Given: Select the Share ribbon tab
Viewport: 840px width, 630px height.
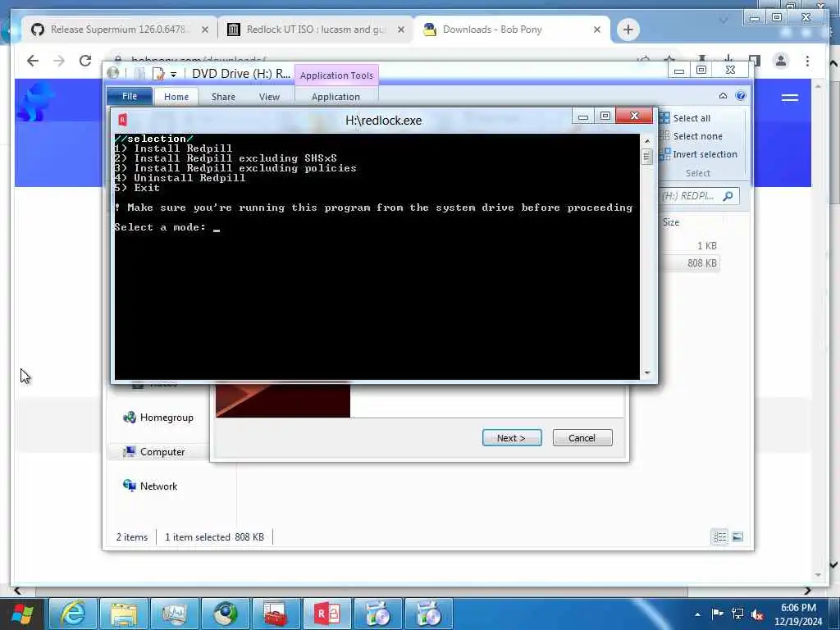Looking at the screenshot, I should click(223, 97).
